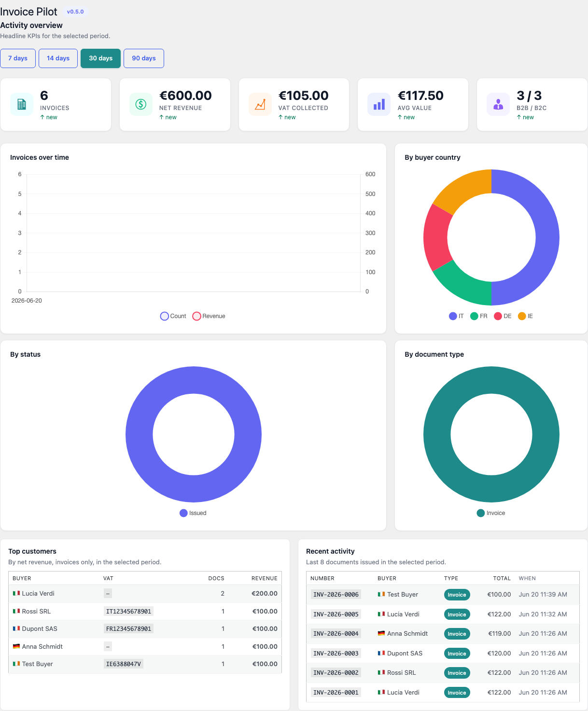Select the 90 days period
588x711 pixels.
(x=144, y=58)
